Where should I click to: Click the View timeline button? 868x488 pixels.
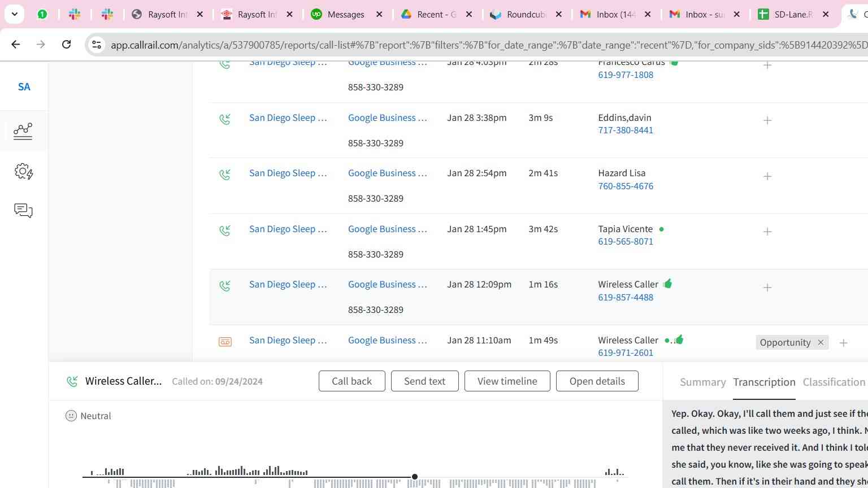pyautogui.click(x=507, y=381)
